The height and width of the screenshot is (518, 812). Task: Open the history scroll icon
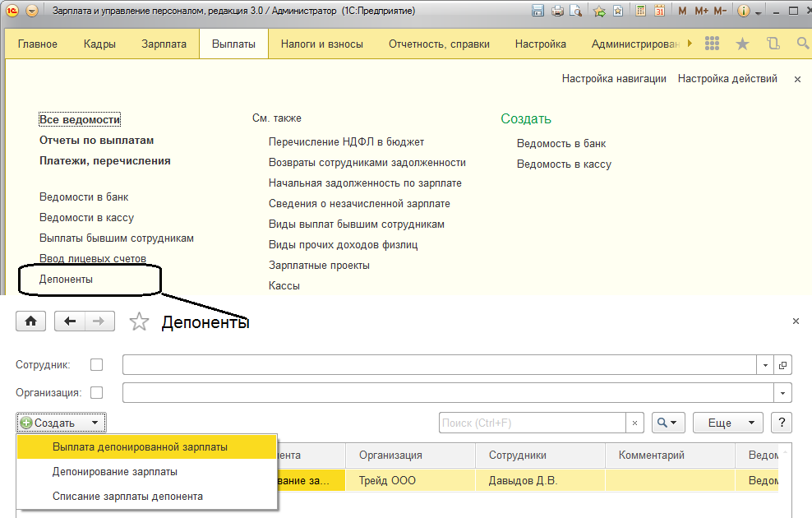[773, 44]
